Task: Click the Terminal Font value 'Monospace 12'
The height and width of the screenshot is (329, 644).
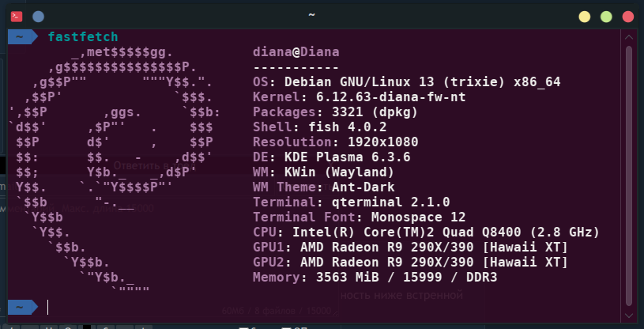Action: (418, 217)
